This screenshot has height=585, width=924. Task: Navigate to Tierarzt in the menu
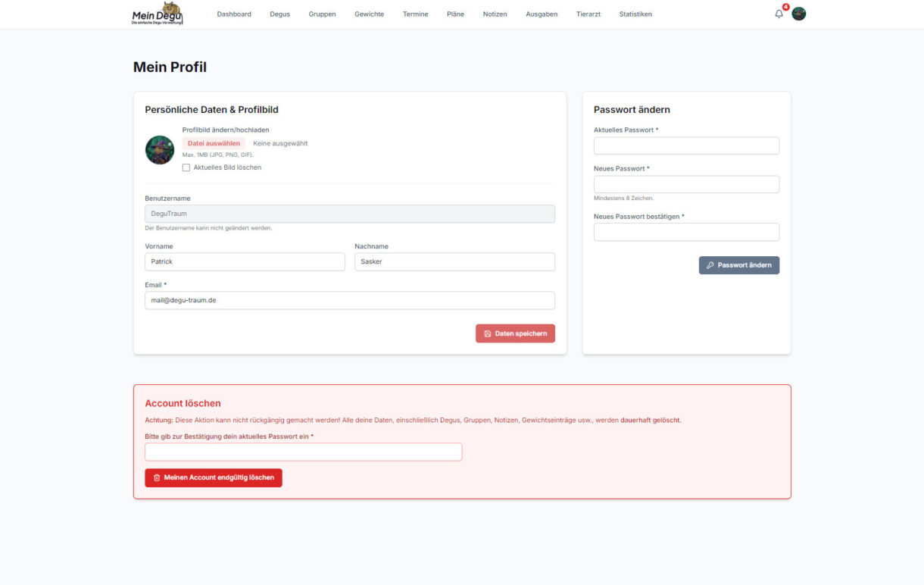[x=588, y=14]
